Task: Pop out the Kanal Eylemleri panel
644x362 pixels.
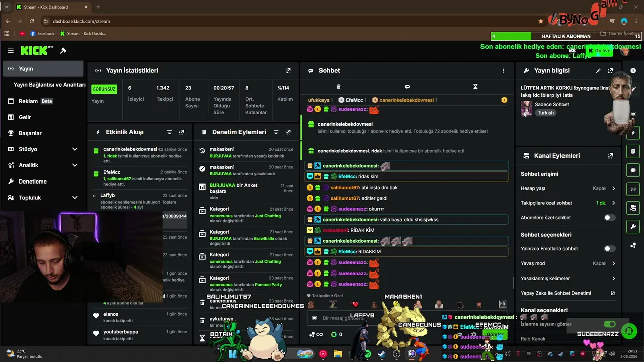Action: pos(610,156)
